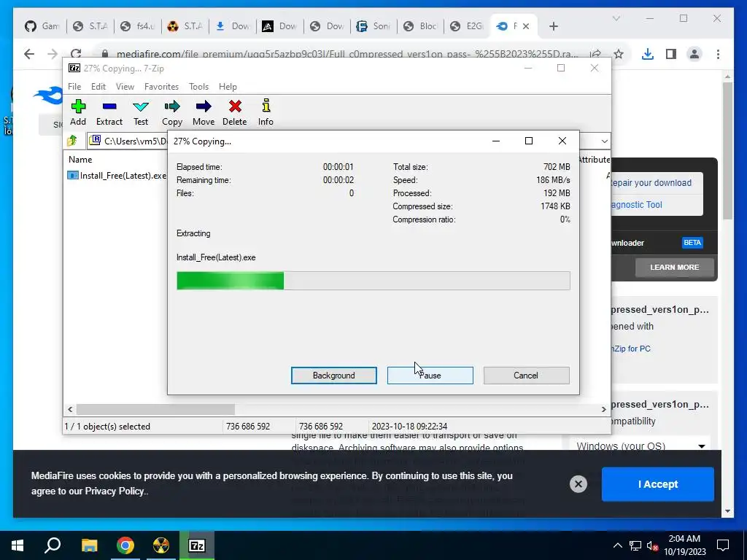Click the right arrow of the 7-Zip scrollbar
The image size is (747, 560).
pyautogui.click(x=603, y=409)
